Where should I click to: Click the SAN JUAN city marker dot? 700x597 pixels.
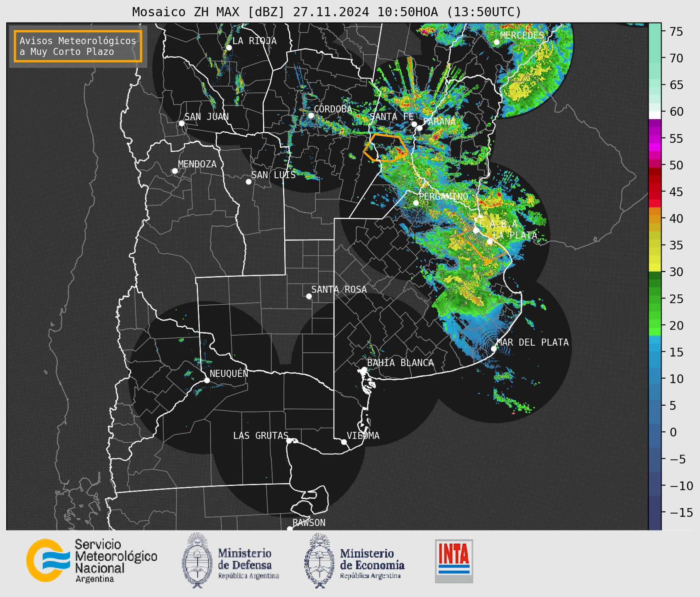[x=181, y=123]
